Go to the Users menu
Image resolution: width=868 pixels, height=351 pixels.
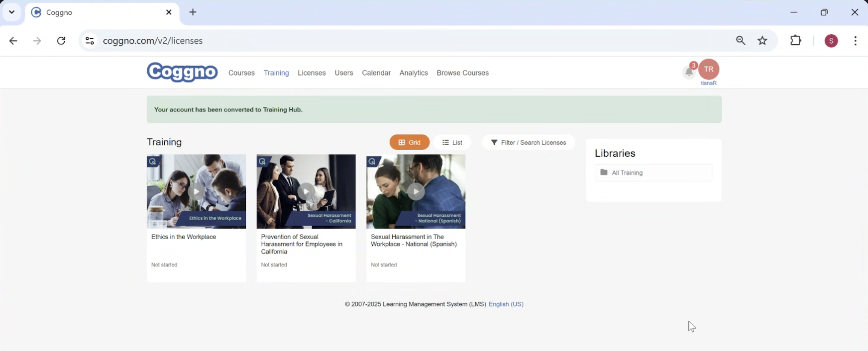(x=344, y=73)
